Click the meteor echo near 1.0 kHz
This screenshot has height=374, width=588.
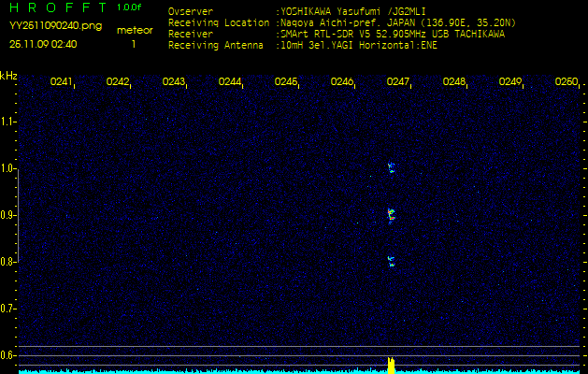[391, 167]
